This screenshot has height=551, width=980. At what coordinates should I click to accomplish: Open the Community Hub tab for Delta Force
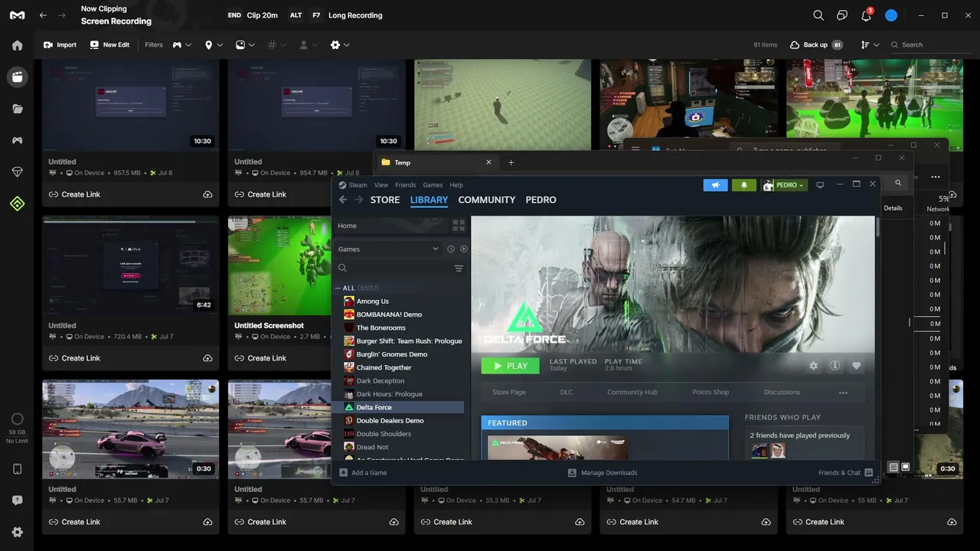[632, 393]
